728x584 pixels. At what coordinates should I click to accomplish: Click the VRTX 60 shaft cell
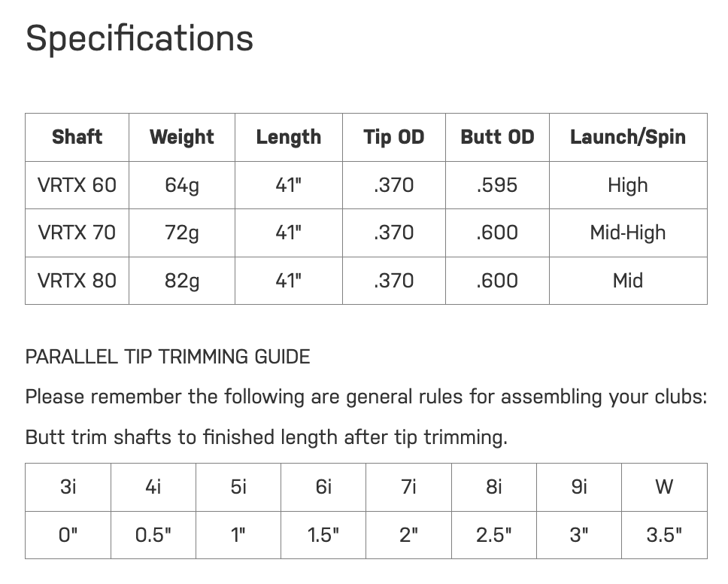(x=77, y=185)
